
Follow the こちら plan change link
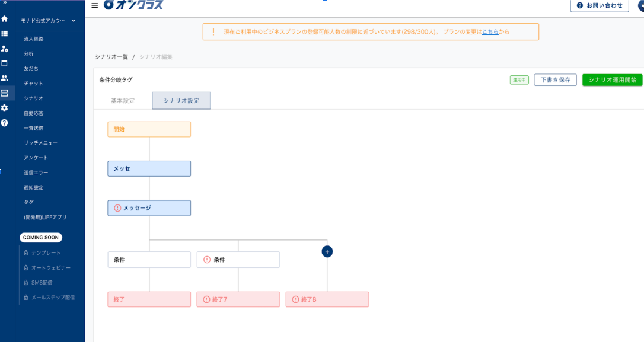(x=490, y=32)
